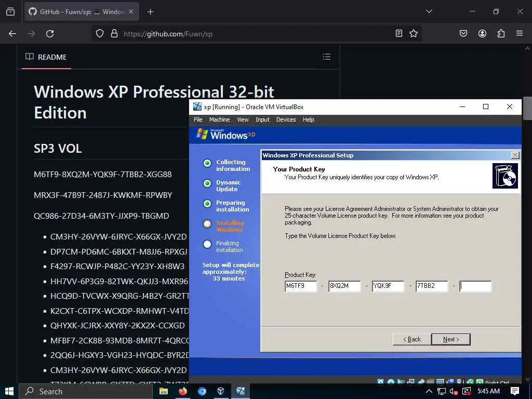This screenshot has height=399, width=532.
Task: Click the browser forward arrow
Action: [31, 34]
